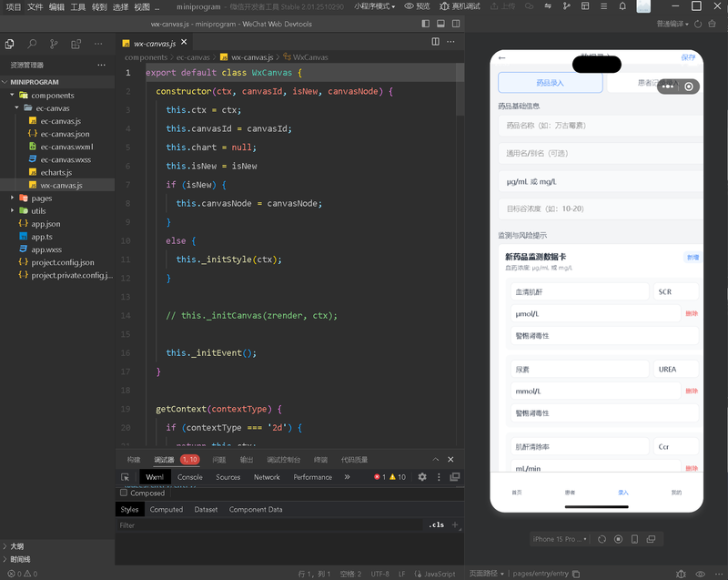Click 保存 in the simulator
Screen dimensions: 728x580
[688, 57]
